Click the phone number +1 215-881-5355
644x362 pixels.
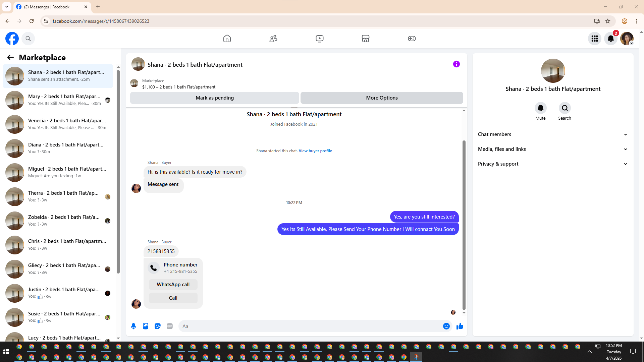pos(180,271)
